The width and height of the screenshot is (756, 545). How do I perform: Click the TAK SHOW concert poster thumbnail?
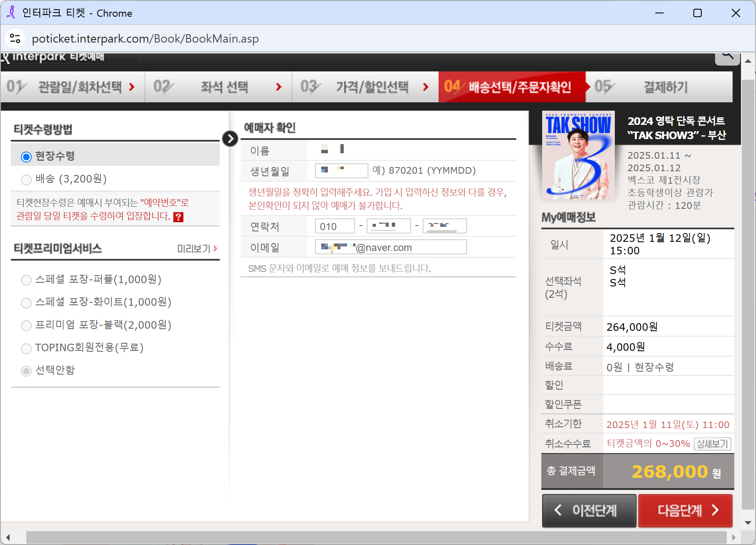pyautogui.click(x=578, y=155)
